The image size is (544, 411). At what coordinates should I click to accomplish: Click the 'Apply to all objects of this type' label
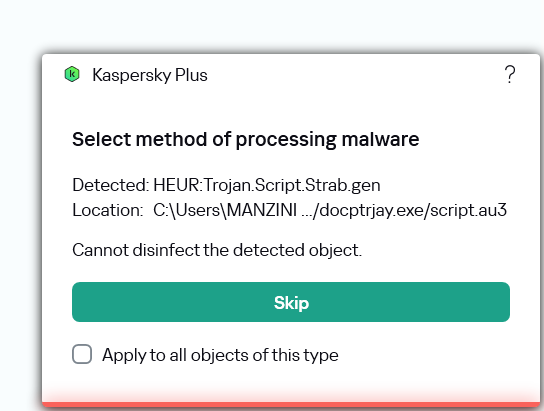pyautogui.click(x=220, y=355)
